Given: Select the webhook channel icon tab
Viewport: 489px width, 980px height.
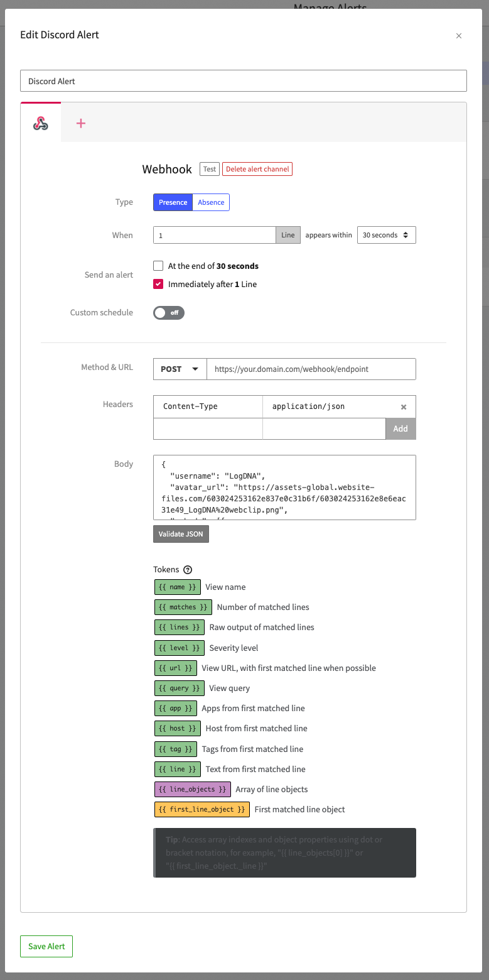Looking at the screenshot, I should pos(40,123).
